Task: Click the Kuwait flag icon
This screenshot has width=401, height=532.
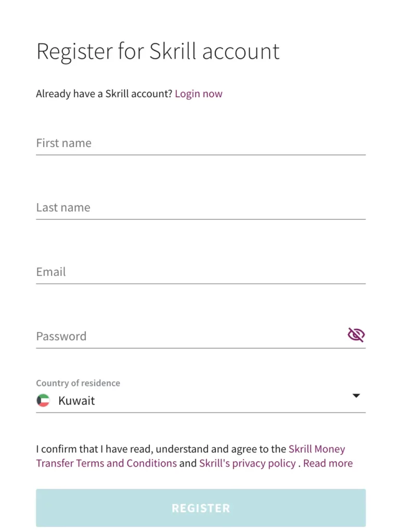Action: (43, 401)
